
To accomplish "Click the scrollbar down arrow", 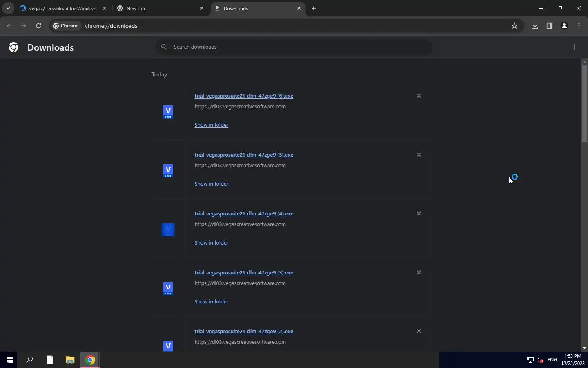I will [584, 348].
